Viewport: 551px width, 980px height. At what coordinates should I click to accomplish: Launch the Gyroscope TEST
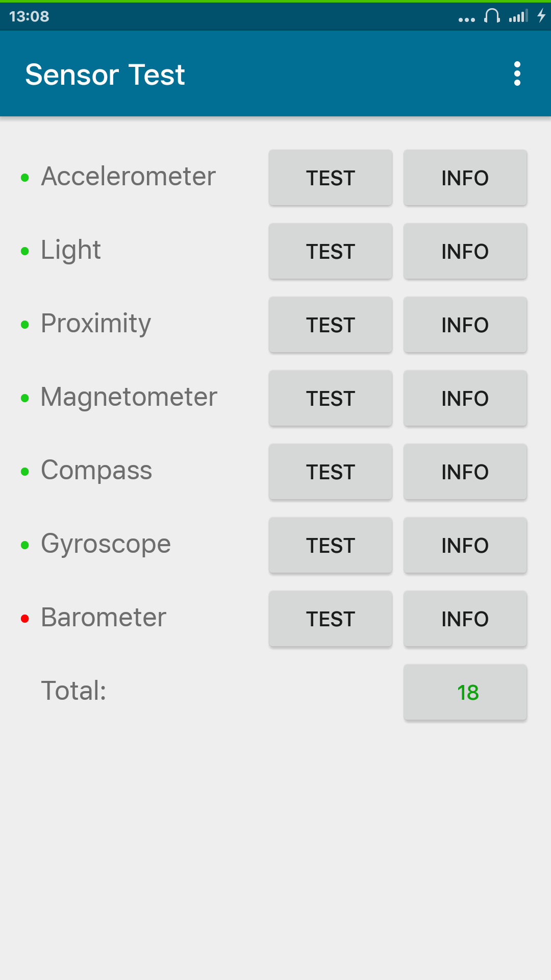[x=330, y=545]
